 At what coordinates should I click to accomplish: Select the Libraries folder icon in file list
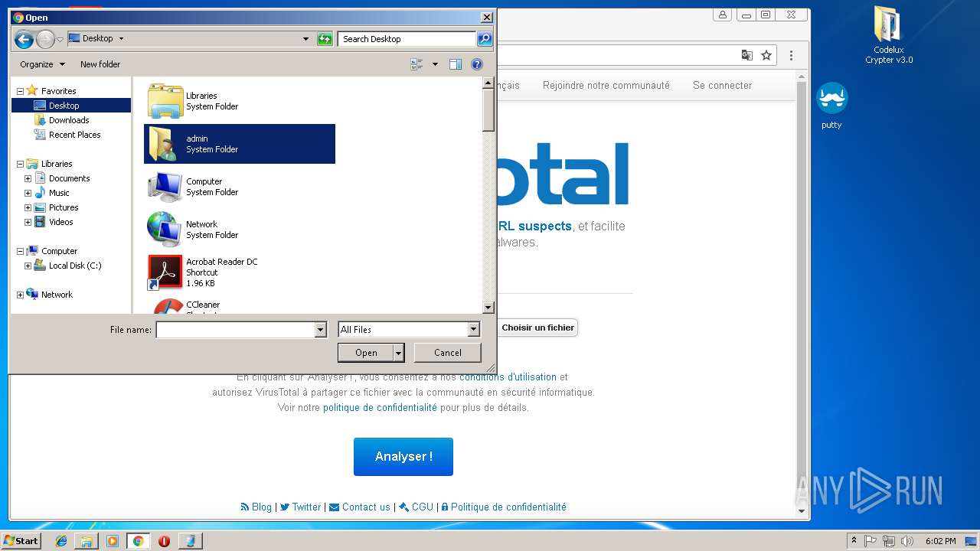(165, 101)
